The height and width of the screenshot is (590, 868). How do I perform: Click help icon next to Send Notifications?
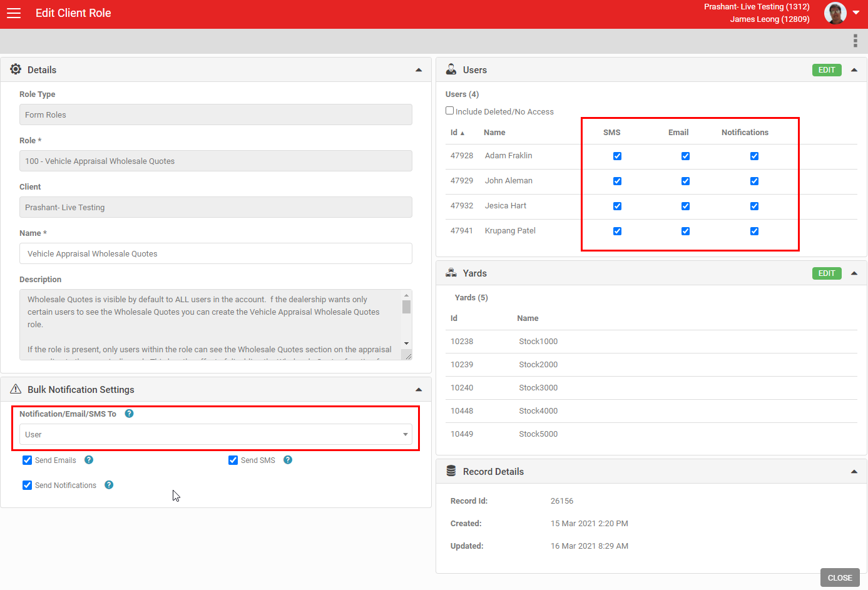[x=109, y=485]
